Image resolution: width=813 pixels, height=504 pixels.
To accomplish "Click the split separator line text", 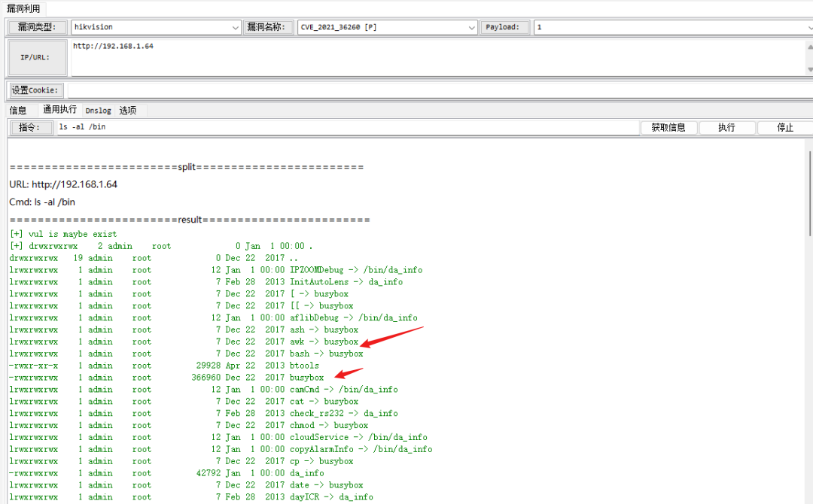I will [x=187, y=167].
